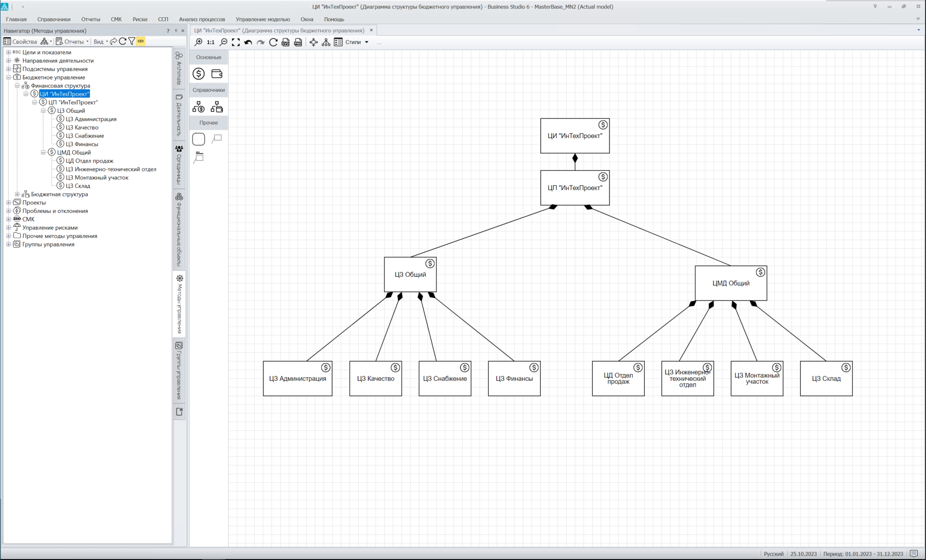Click the fit to screen icon
Viewport: 926px width, 560px height.
pyautogui.click(x=235, y=42)
